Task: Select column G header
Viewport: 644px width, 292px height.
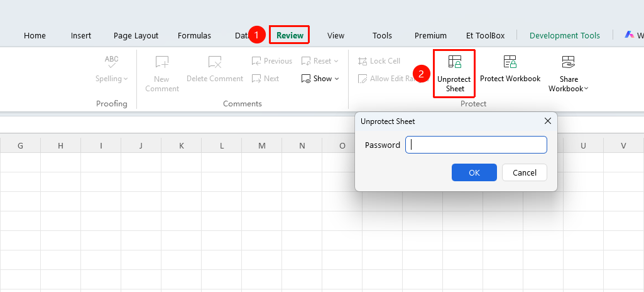Action: click(x=20, y=145)
